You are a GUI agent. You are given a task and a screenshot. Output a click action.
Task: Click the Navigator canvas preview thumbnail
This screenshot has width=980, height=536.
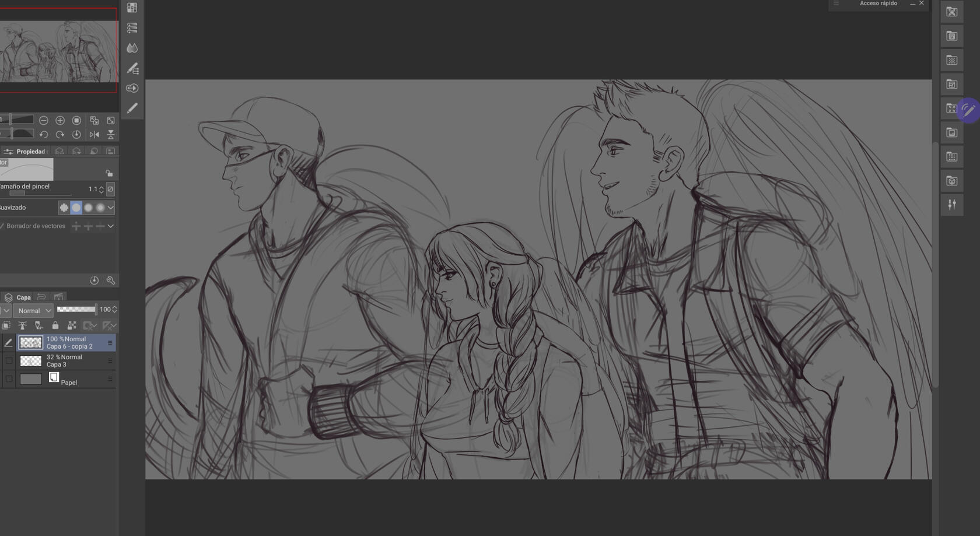coord(58,51)
